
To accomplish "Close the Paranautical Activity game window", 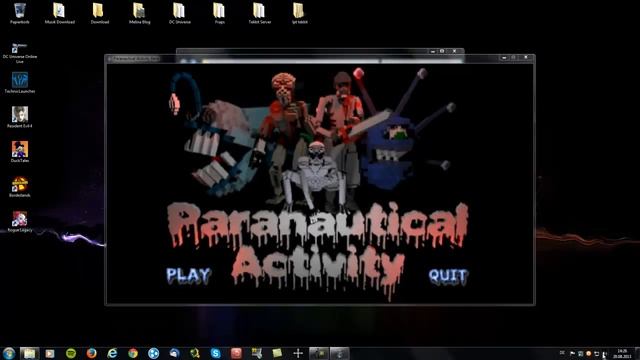I will pyautogui.click(x=526, y=58).
